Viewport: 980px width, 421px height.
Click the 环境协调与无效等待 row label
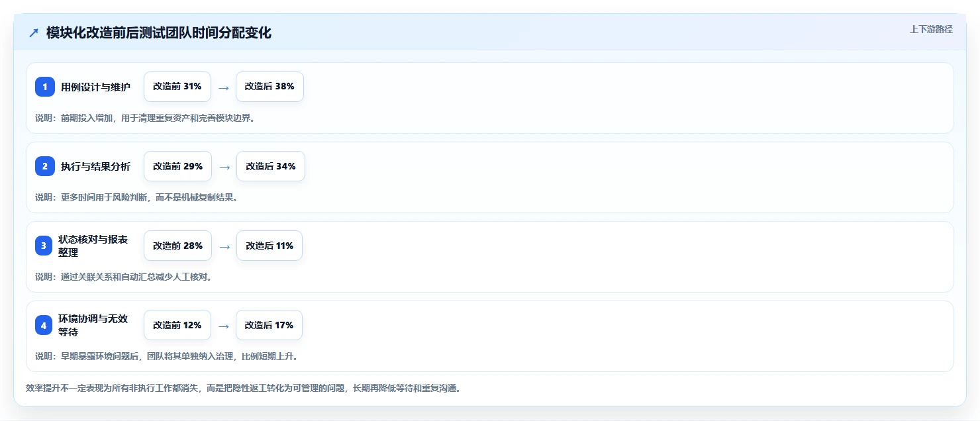[x=93, y=325]
